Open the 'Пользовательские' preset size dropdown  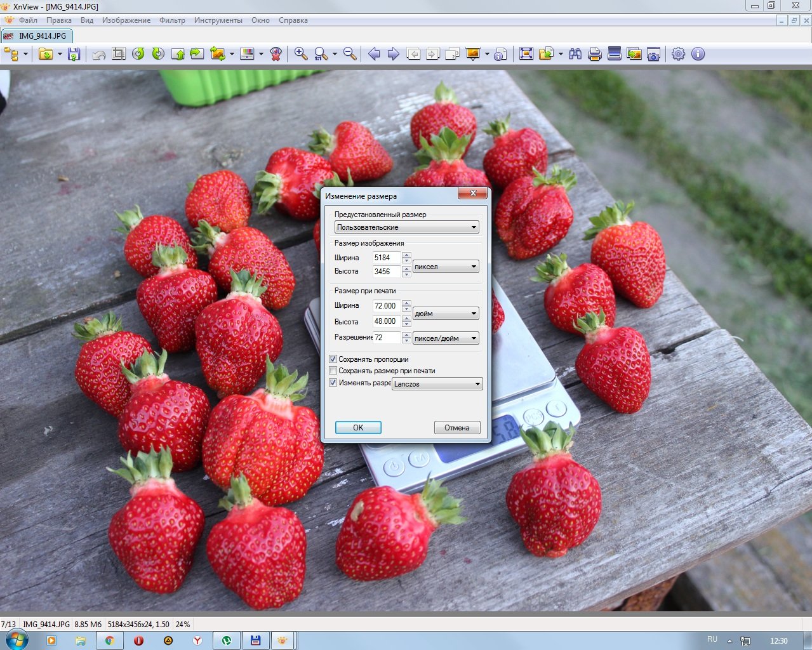point(406,227)
